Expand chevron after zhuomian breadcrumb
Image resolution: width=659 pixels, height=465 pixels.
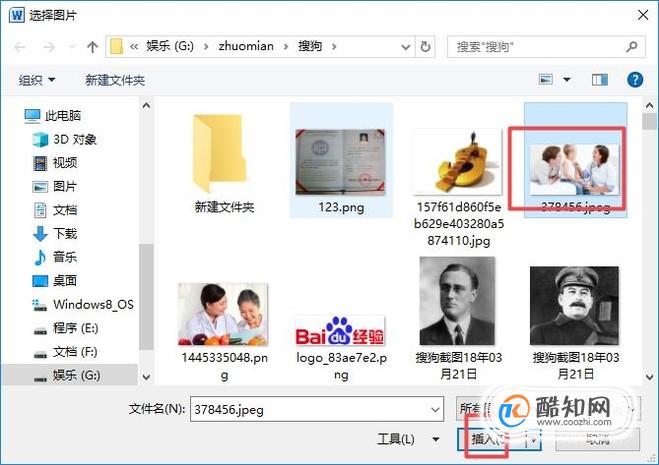point(286,47)
